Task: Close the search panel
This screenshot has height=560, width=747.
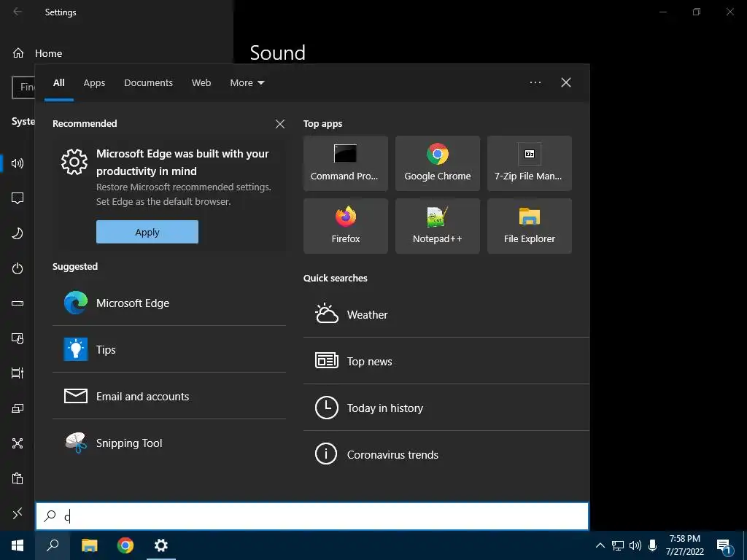Action: 566,82
